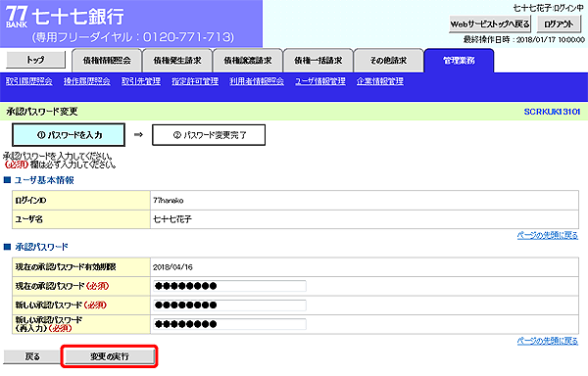Click 現在の承認パスワード有効期限 label
The image size is (588, 376).
66,267
